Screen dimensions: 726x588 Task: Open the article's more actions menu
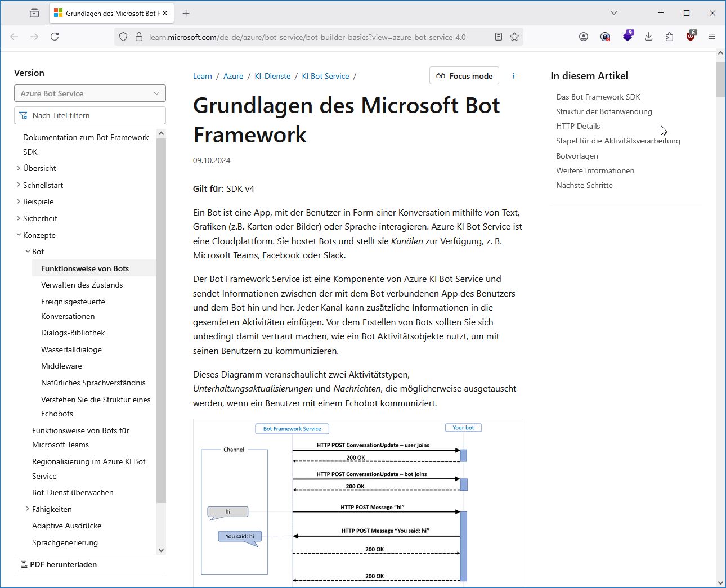tap(513, 76)
